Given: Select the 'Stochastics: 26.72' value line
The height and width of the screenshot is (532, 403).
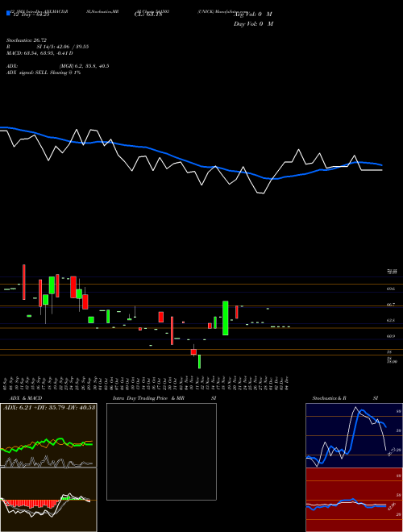Looking at the screenshot, I should tap(26, 40).
